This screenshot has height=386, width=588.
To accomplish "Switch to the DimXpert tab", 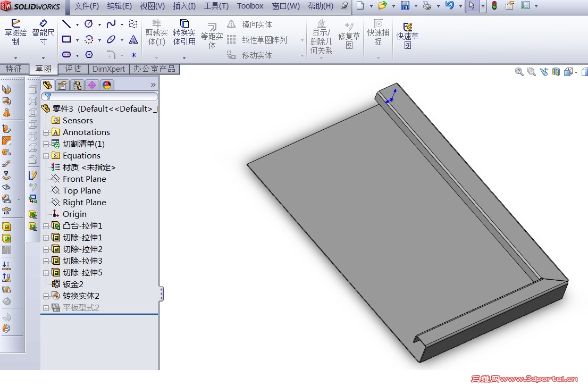I will tap(109, 69).
